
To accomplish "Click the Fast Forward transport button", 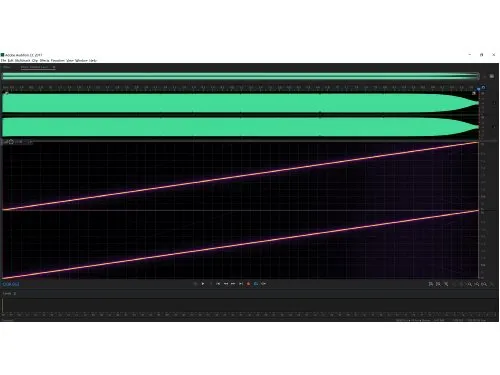I will pos(233,284).
